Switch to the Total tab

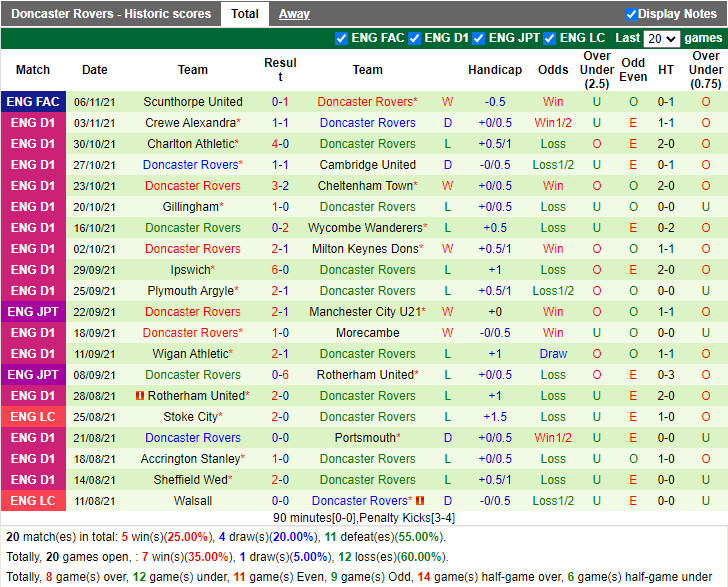tap(245, 14)
